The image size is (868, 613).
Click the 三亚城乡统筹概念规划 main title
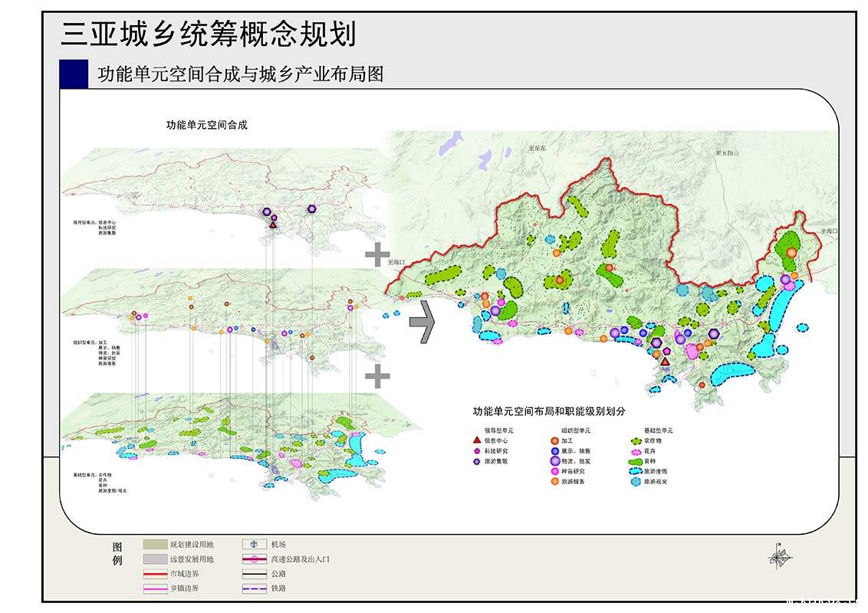209,34
